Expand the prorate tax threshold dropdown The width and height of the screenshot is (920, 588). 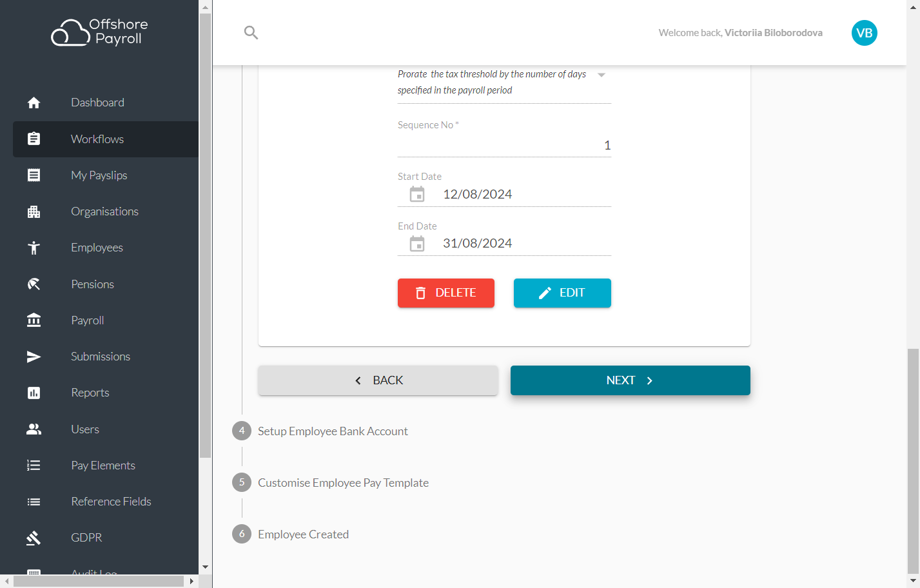(601, 75)
